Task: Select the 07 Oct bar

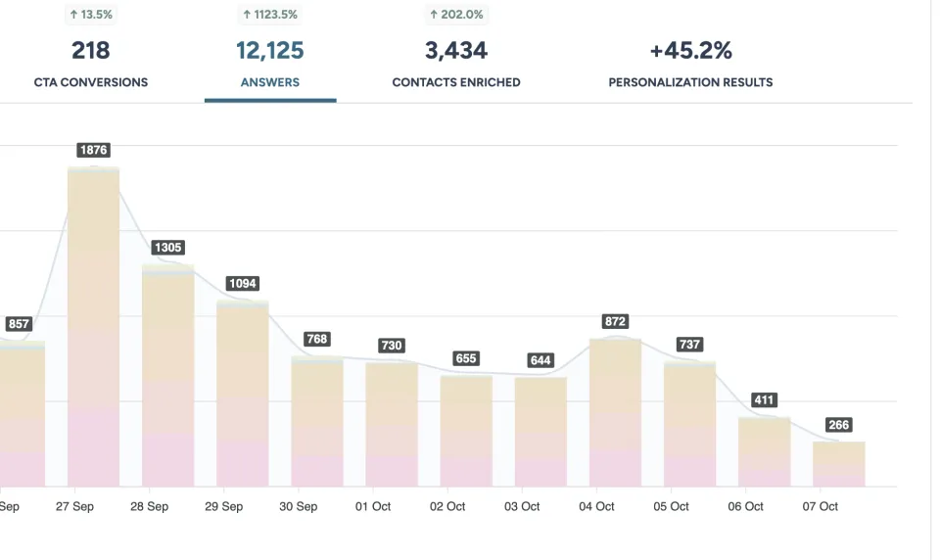Action: pyautogui.click(x=839, y=464)
